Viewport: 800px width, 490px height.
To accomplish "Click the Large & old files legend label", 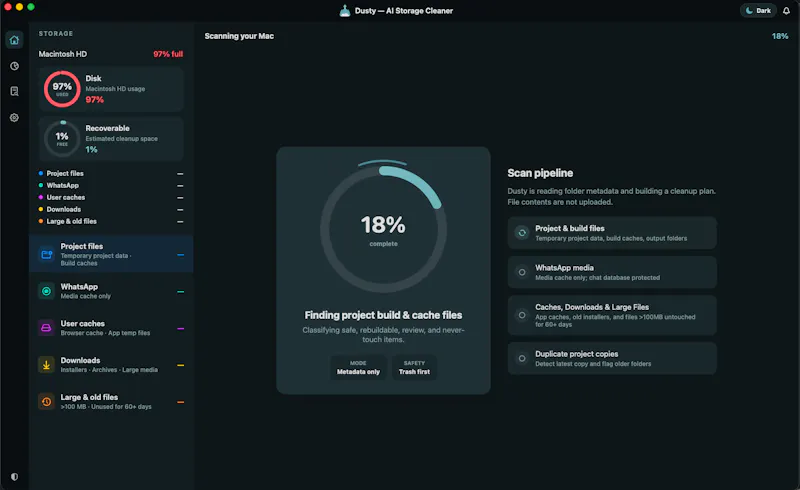I will click(x=71, y=221).
